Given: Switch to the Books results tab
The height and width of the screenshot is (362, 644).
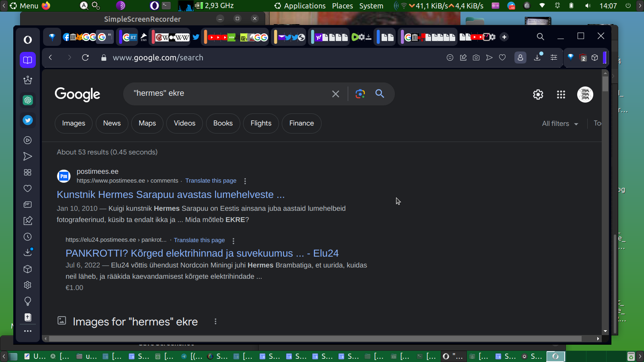Looking at the screenshot, I should [x=223, y=123].
